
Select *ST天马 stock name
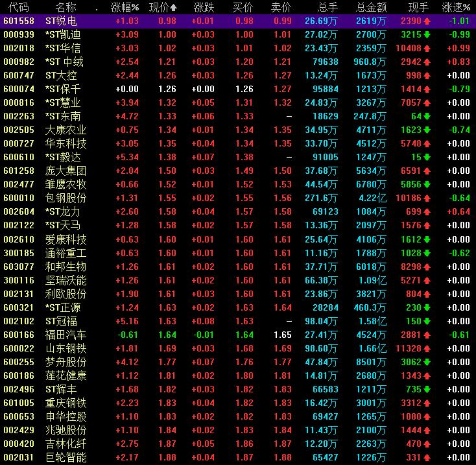coord(63,225)
